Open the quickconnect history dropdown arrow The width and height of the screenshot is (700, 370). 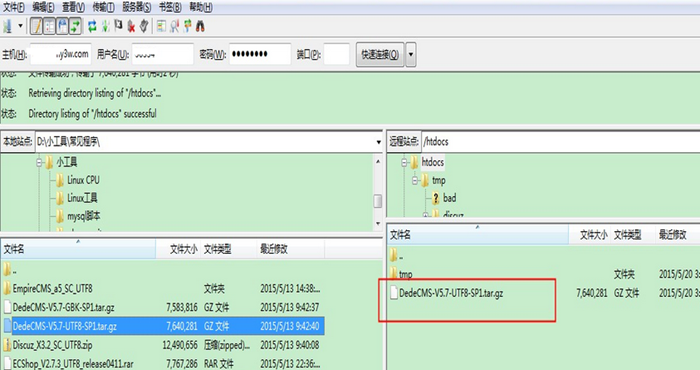point(411,54)
